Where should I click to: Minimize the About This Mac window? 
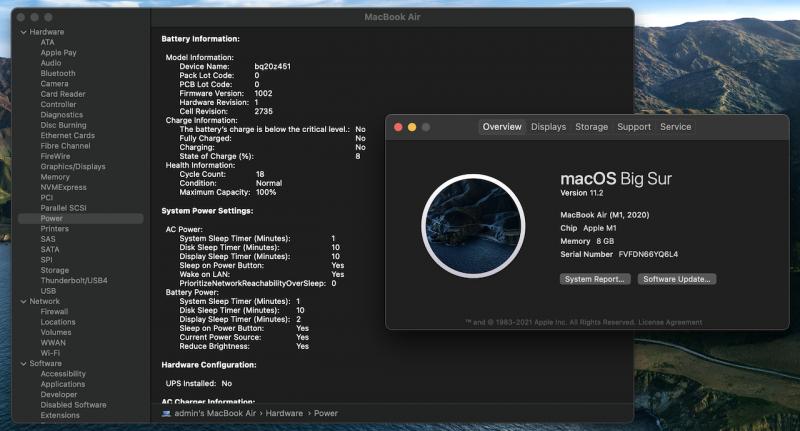coord(412,127)
